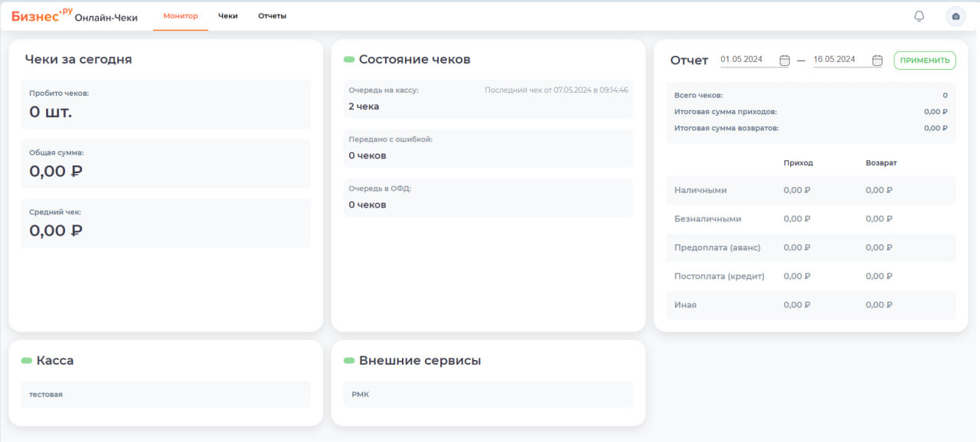
Task: Click the Наличными row label
Action: tap(701, 190)
